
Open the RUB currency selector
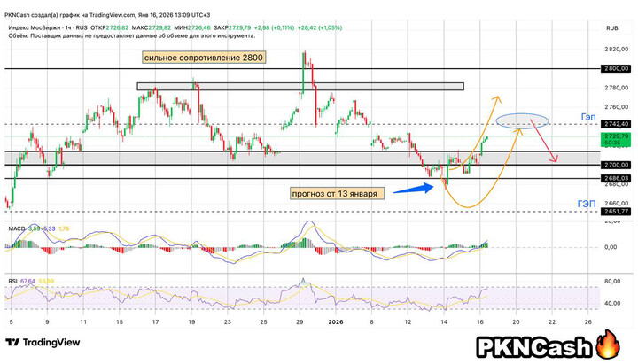[611, 28]
